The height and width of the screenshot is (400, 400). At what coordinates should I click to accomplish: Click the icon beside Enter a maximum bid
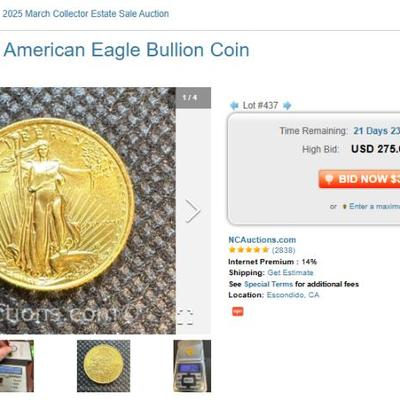[x=345, y=207]
